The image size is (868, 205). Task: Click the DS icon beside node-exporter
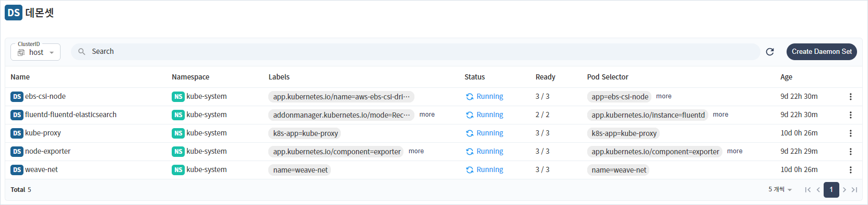(x=17, y=152)
